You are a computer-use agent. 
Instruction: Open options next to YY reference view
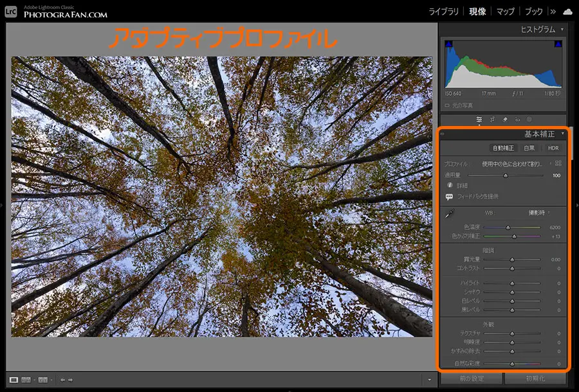click(x=51, y=379)
